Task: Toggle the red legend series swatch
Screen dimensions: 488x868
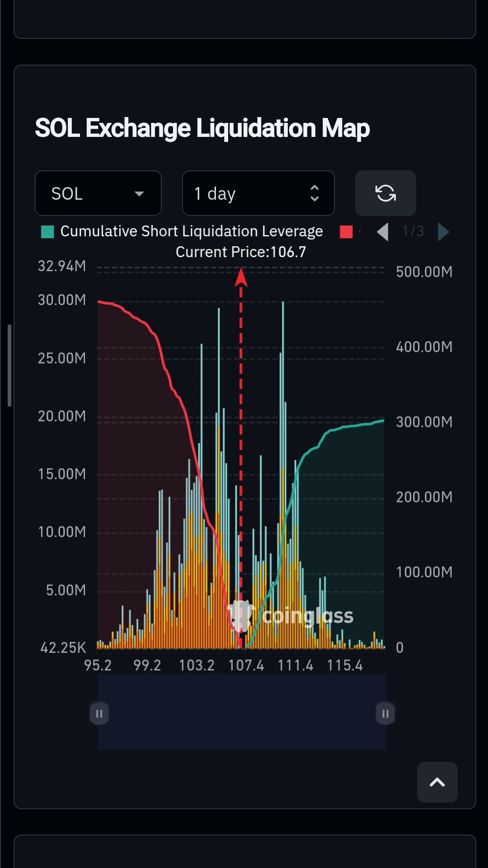Action: pyautogui.click(x=346, y=232)
